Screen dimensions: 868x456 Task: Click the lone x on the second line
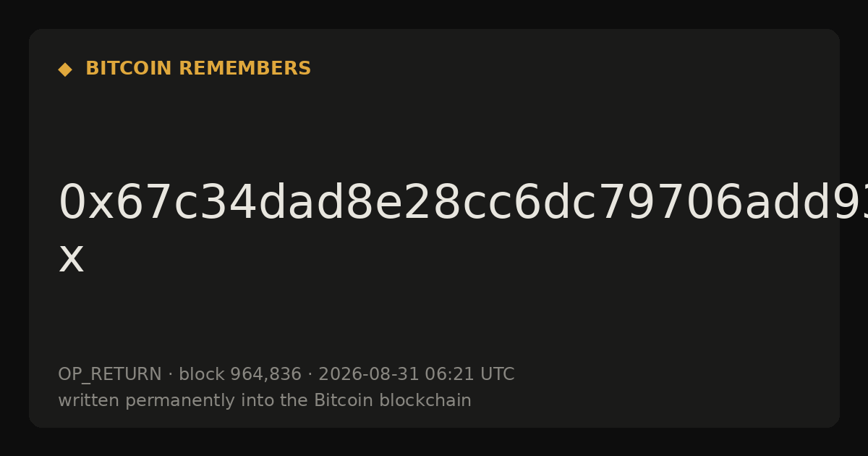pos(71,258)
